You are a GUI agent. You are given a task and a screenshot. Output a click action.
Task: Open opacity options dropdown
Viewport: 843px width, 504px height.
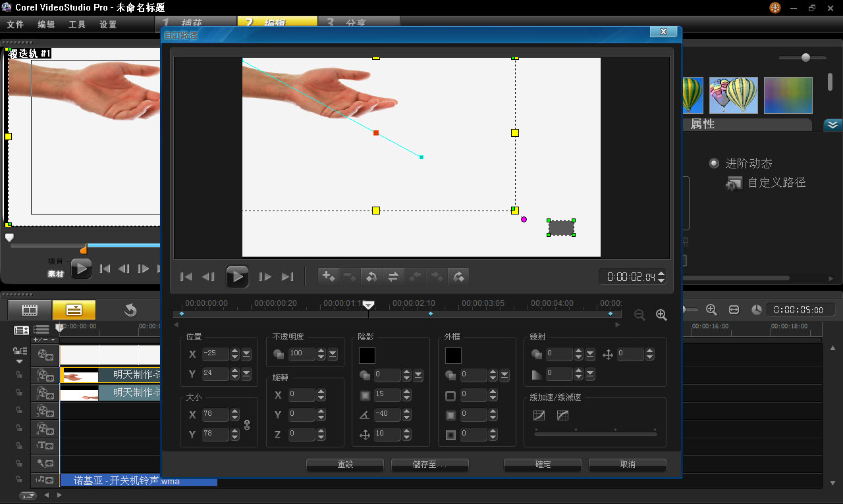[x=333, y=354]
